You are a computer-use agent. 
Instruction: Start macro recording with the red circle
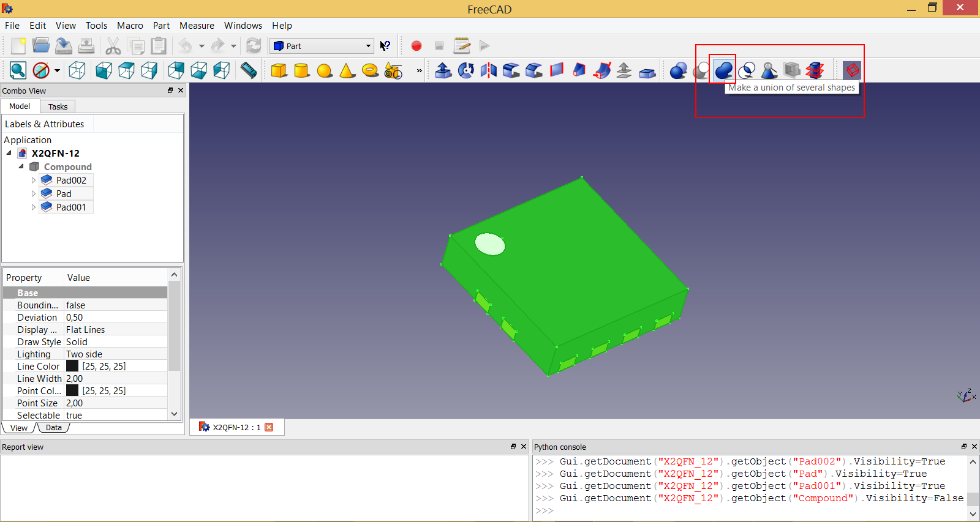pyautogui.click(x=417, y=46)
